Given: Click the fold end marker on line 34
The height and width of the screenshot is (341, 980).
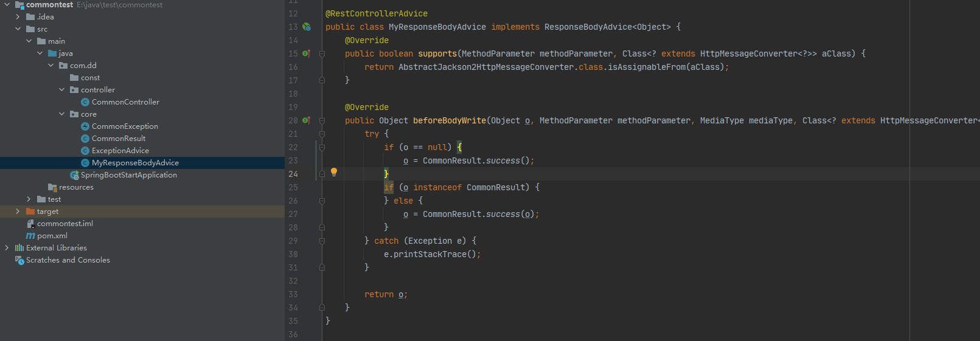Looking at the screenshot, I should [322, 308].
